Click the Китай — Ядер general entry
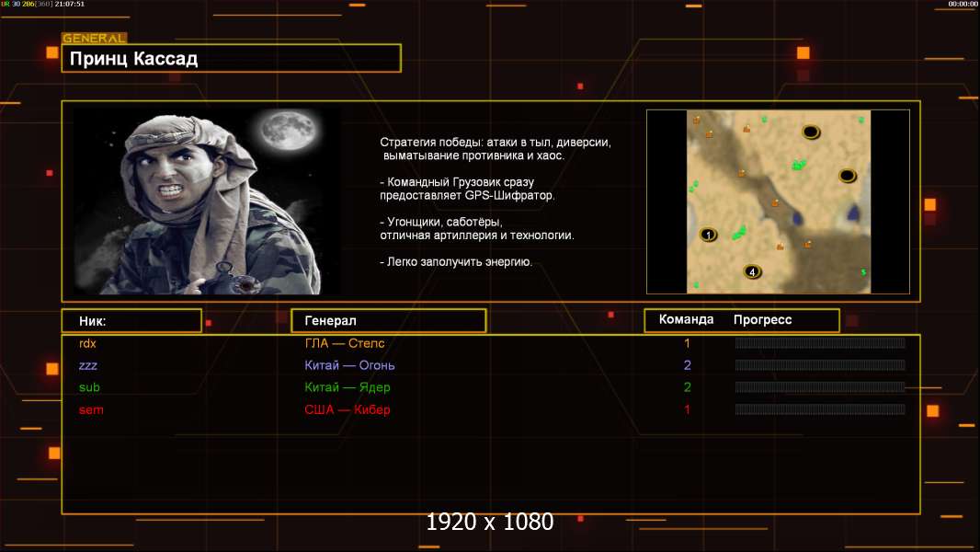980x552 pixels. 348,387
